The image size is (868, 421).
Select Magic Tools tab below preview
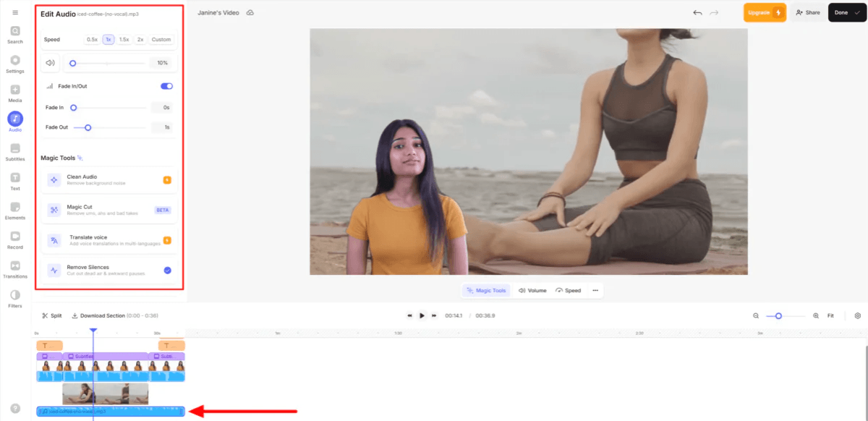click(486, 290)
